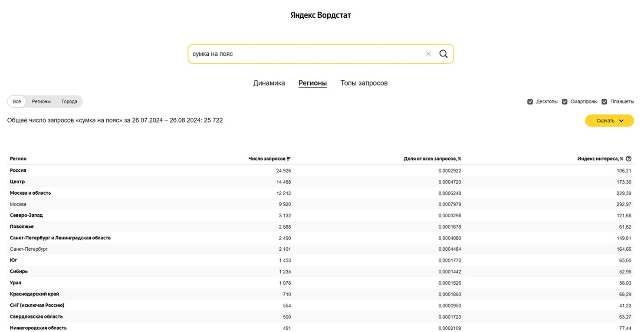Screen dimensions: 644x332
Task: Switch to the Топы запросов tab
Action: [364, 83]
